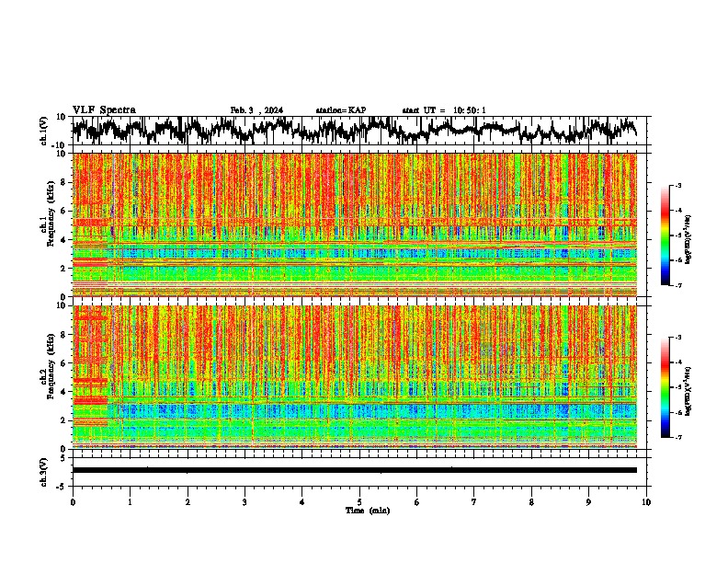Click the 'VLF Spectra' title text
This screenshot has width=728, height=563.
coord(104,110)
